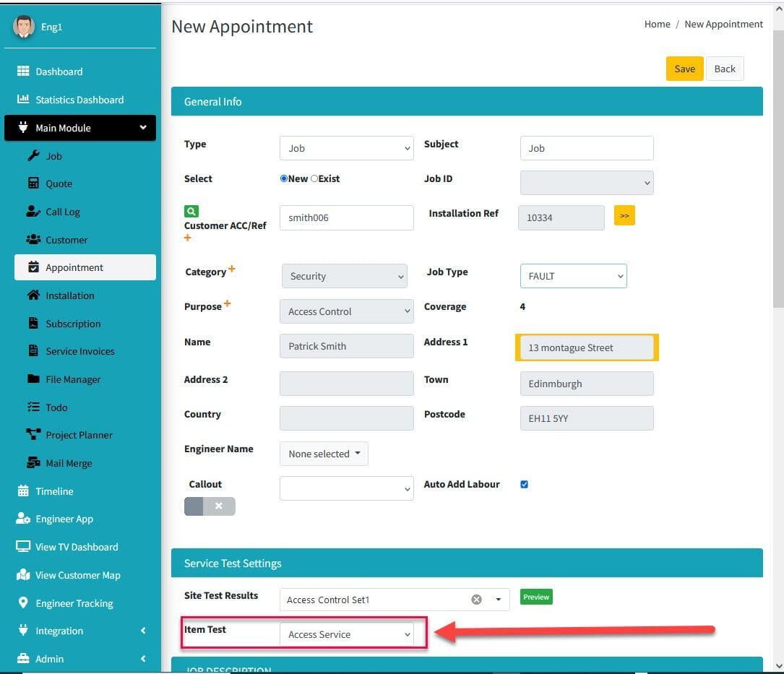The image size is (784, 674).
Task: Open the Item Test Access Service dropdown
Action: (347, 634)
